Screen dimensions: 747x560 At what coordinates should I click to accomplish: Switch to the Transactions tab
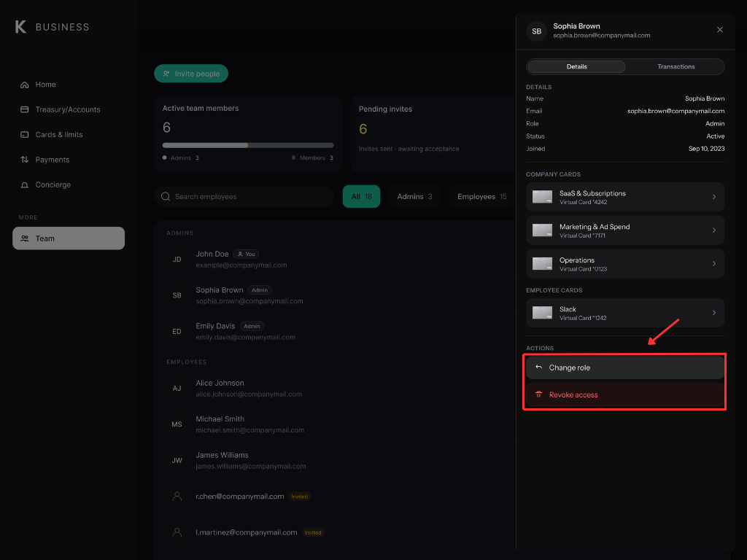point(676,66)
